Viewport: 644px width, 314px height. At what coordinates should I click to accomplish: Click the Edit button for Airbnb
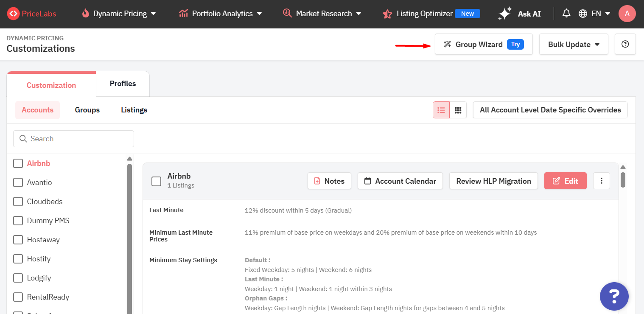coord(565,181)
